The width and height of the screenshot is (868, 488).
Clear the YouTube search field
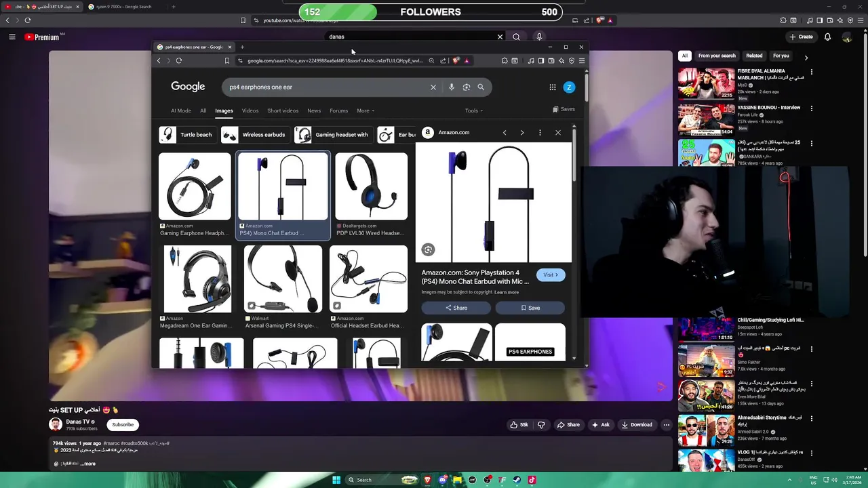(500, 37)
